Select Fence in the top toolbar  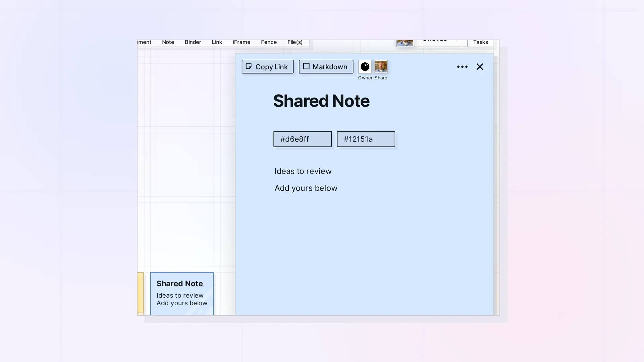269,42
